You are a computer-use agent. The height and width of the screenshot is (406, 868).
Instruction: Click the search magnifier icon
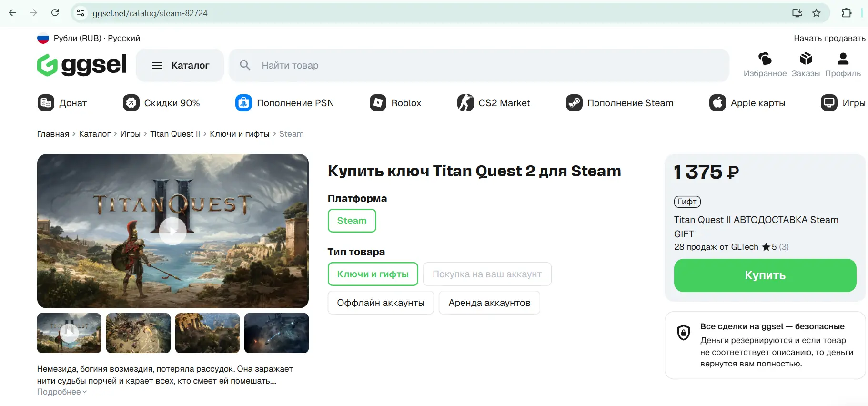tap(245, 65)
